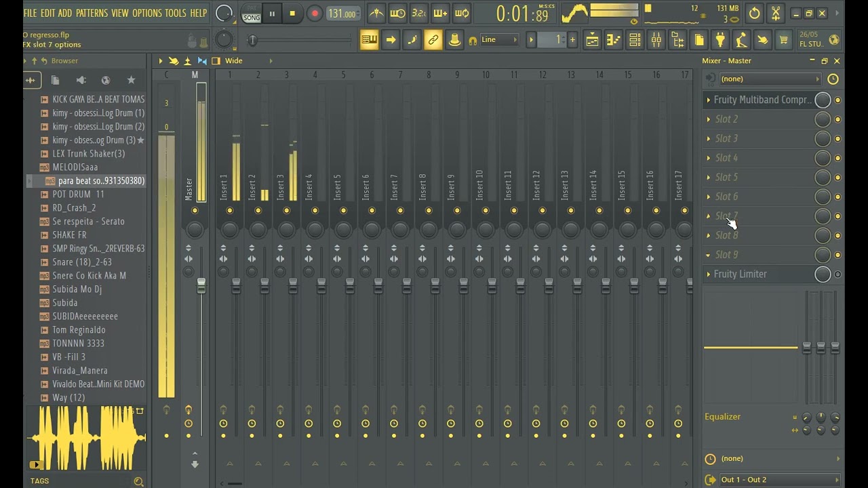The image size is (868, 488).
Task: Switch to SONG mode
Action: click(x=252, y=18)
